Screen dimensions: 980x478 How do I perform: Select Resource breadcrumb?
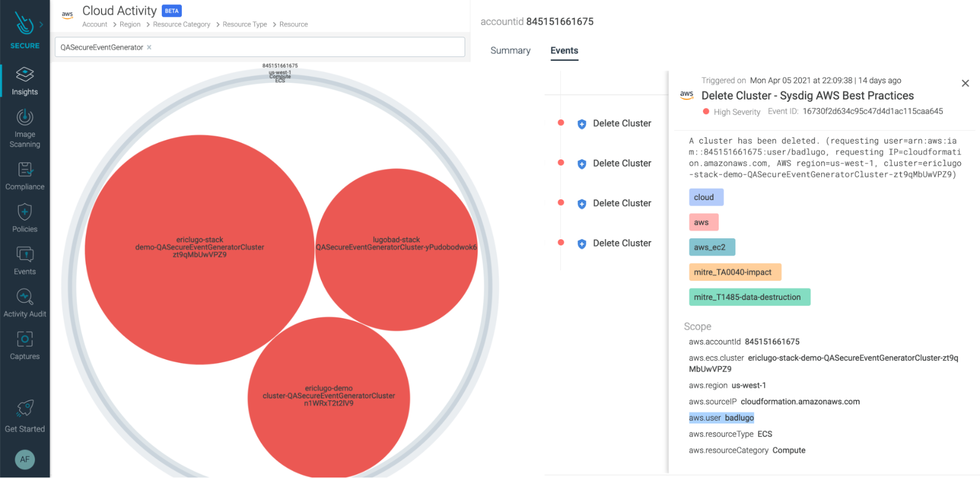[294, 24]
